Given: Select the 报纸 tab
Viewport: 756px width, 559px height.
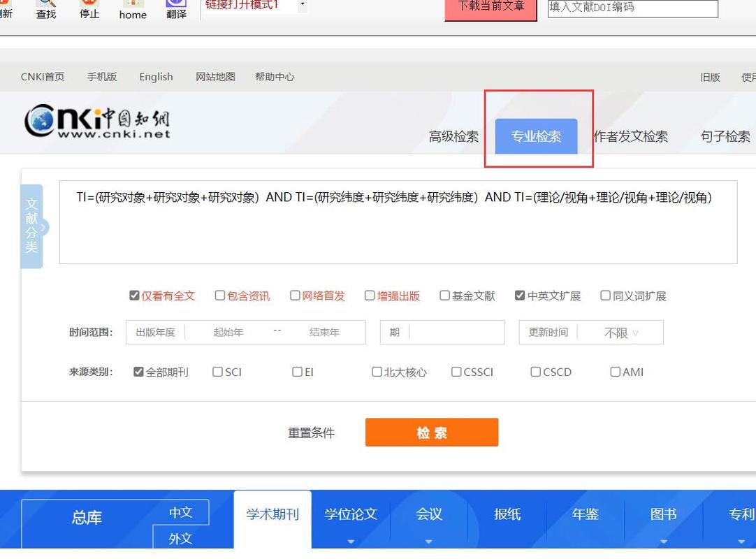Looking at the screenshot, I should tap(507, 514).
